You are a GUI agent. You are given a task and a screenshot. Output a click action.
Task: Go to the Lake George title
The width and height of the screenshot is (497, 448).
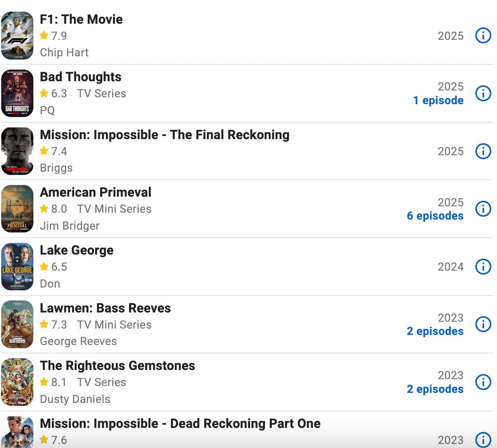tap(77, 250)
